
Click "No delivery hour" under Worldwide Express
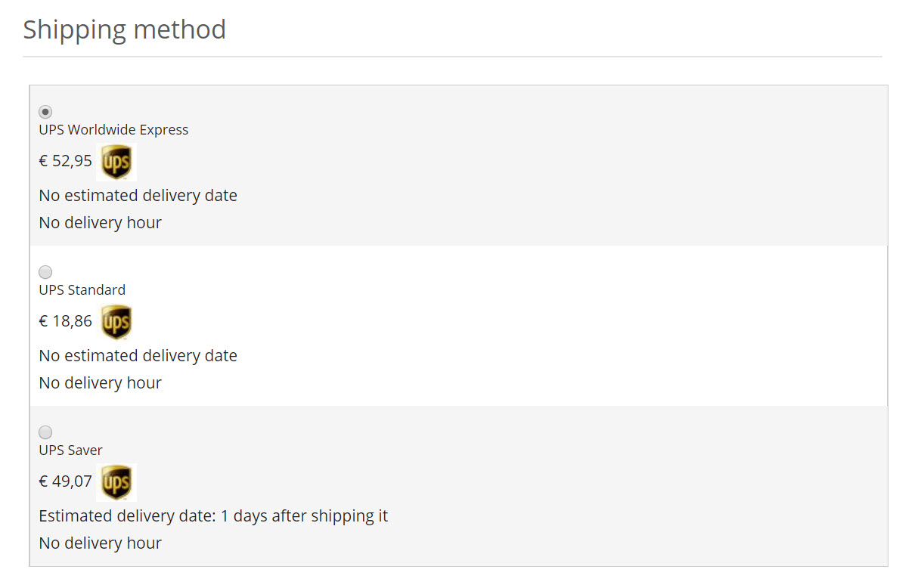point(100,223)
